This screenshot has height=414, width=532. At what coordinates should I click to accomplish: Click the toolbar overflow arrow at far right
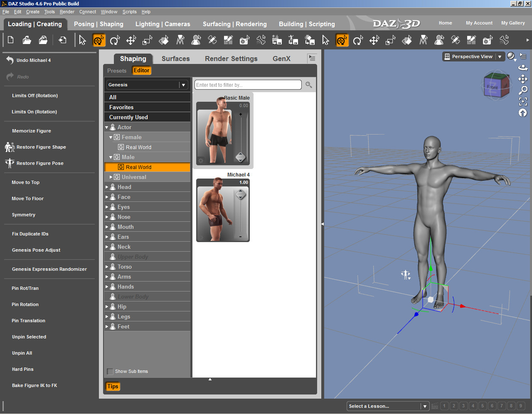point(528,40)
